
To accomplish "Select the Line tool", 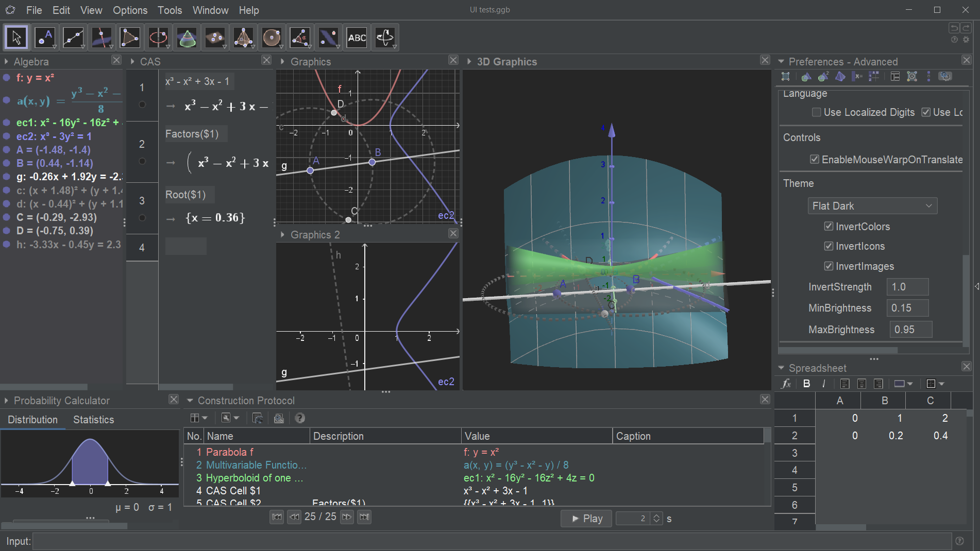I will click(73, 38).
